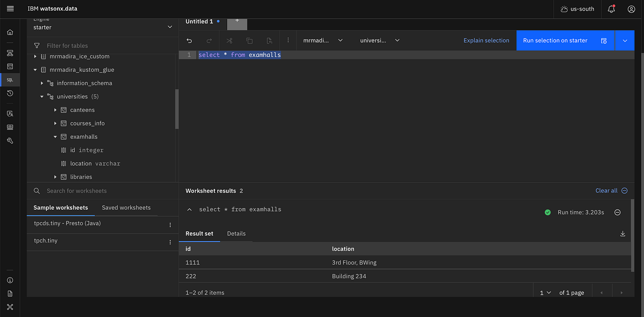
Task: Open the information icon in sidebar
Action: [x=10, y=280]
